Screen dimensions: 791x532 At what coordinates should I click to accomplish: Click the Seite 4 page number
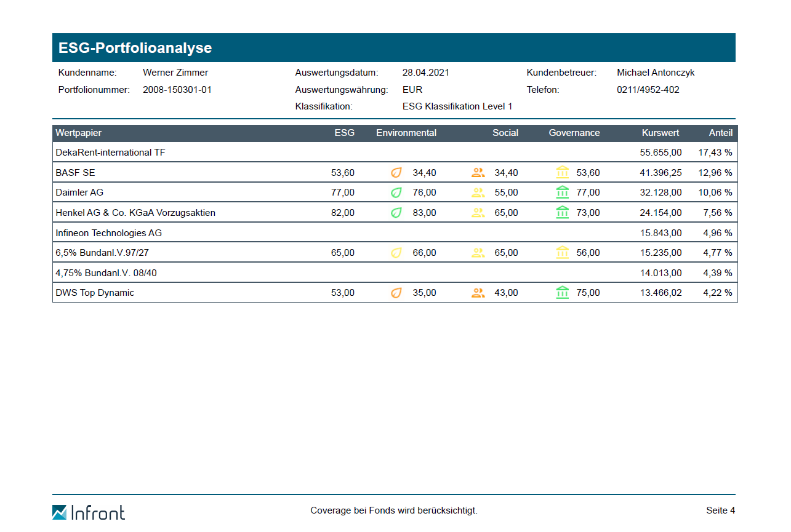pyautogui.click(x=720, y=510)
